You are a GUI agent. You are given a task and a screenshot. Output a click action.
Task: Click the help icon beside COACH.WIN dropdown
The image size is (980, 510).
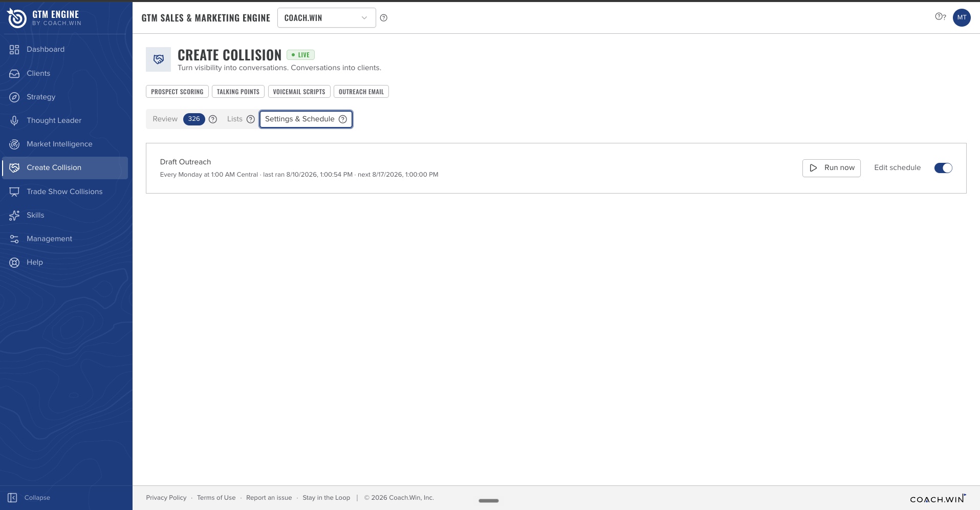(384, 18)
